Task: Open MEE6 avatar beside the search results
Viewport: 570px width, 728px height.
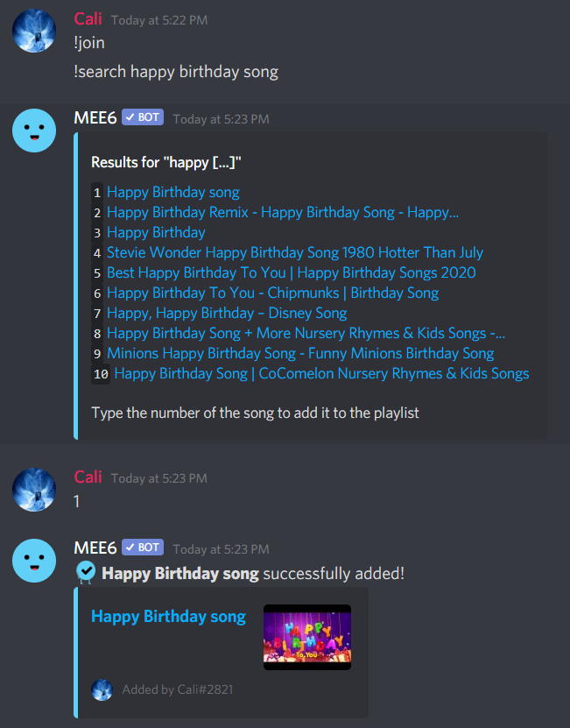Action: pos(34,131)
